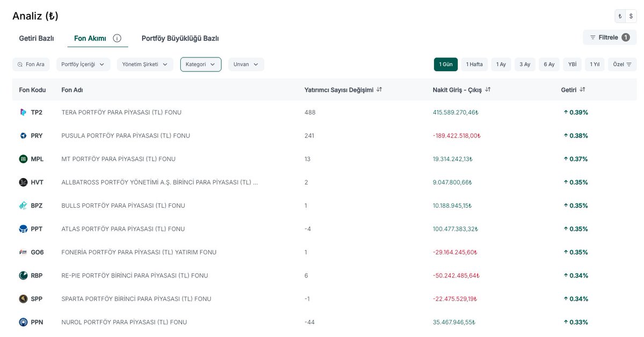The height and width of the screenshot is (337, 644).
Task: Click the info icon beside Fon Akımı
Action: (117, 38)
